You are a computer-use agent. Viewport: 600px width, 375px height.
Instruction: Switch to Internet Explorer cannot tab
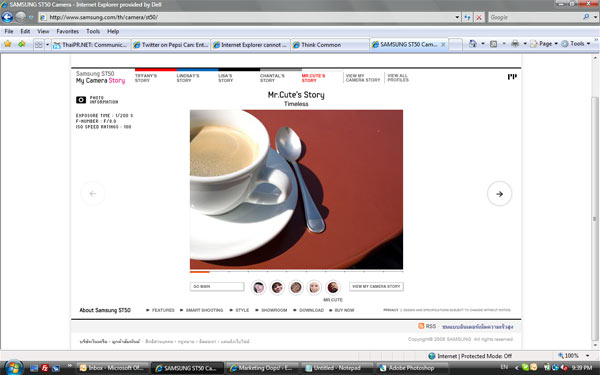250,45
